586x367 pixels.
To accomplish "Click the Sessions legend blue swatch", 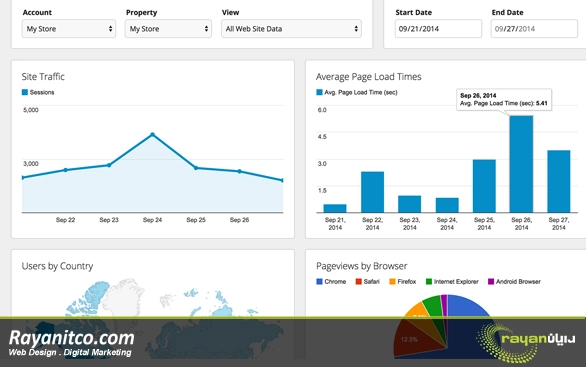I will click(x=25, y=92).
